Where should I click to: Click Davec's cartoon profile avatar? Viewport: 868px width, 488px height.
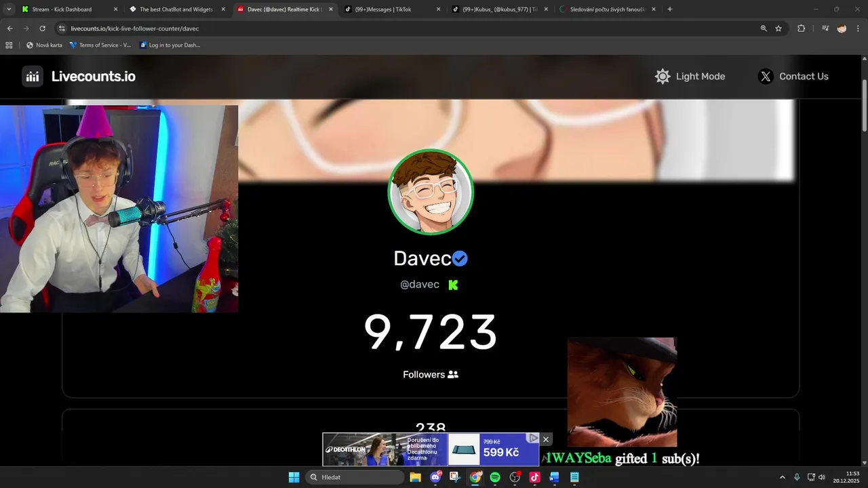click(x=431, y=192)
